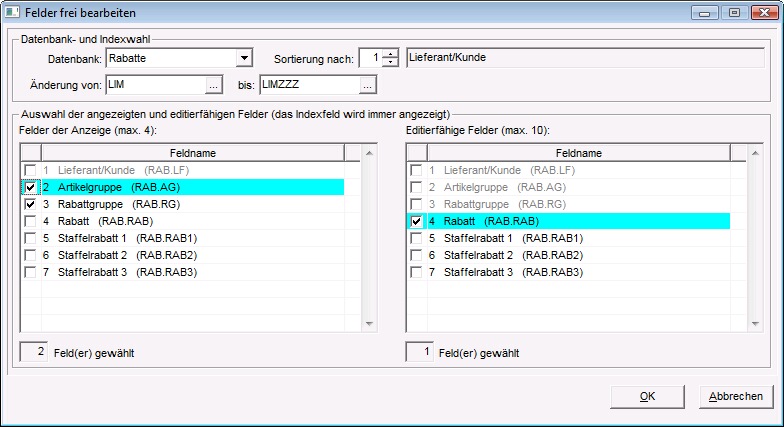
Task: Maximize the Felder frei bearbeiten window
Action: pyautogui.click(x=734, y=13)
